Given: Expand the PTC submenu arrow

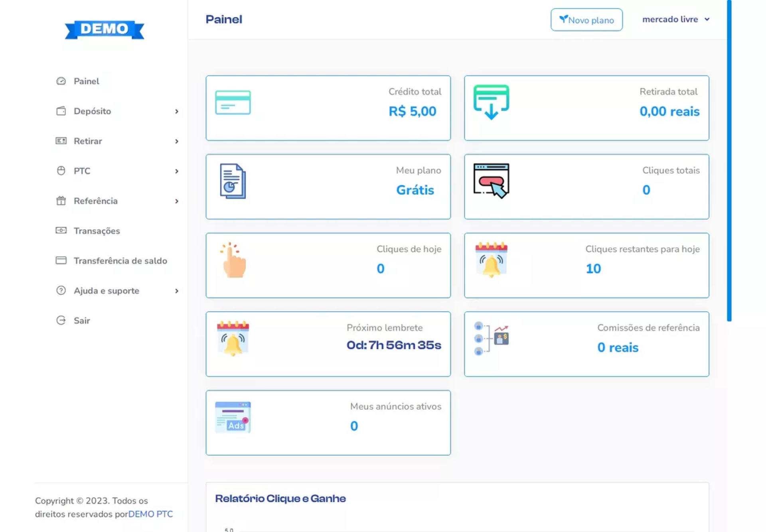Looking at the screenshot, I should (176, 171).
